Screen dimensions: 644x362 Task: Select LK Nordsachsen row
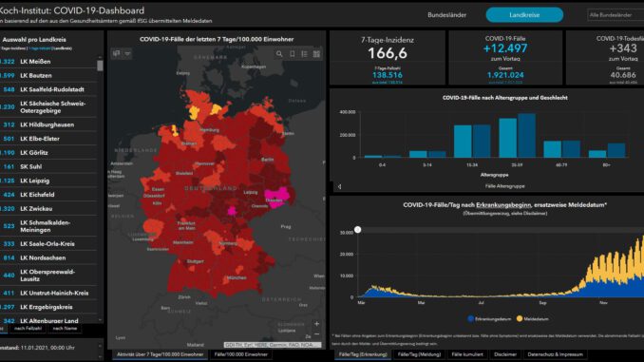click(48, 258)
